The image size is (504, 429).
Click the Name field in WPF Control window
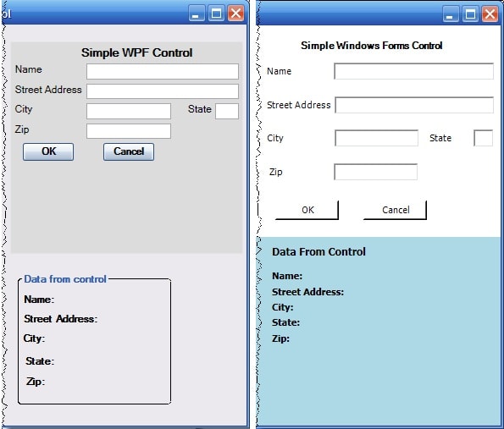(x=163, y=71)
